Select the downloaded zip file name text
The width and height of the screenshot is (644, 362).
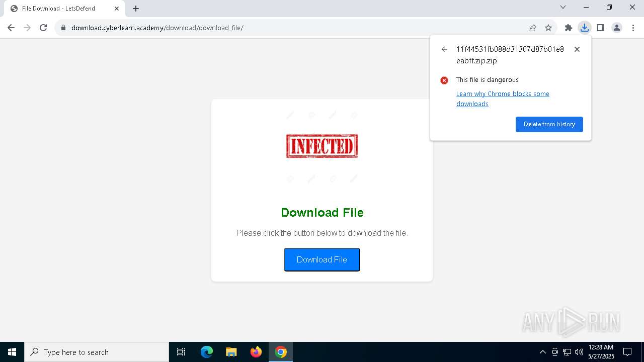tap(510, 55)
